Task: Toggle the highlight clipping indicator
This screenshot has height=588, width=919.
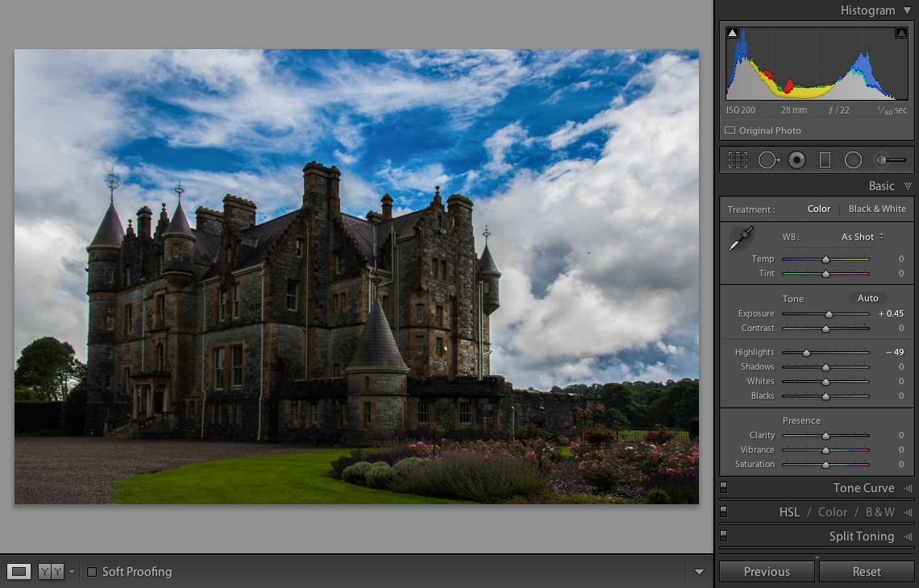Action: (900, 32)
